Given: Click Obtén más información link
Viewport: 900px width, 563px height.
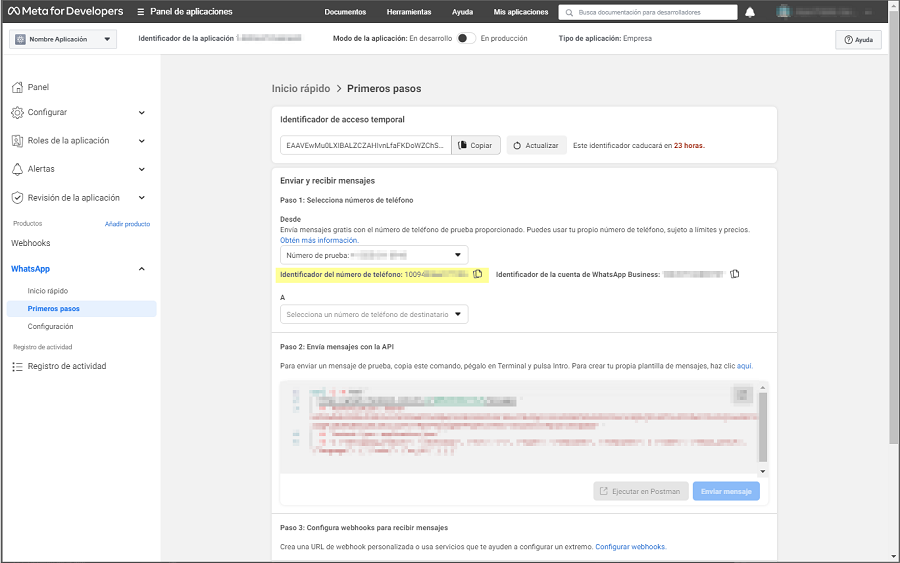Looking at the screenshot, I should click(x=319, y=240).
